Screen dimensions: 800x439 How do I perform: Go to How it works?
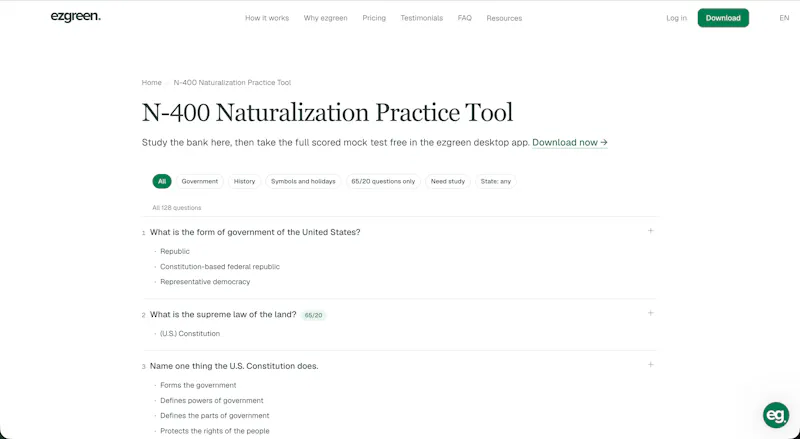pyautogui.click(x=267, y=18)
